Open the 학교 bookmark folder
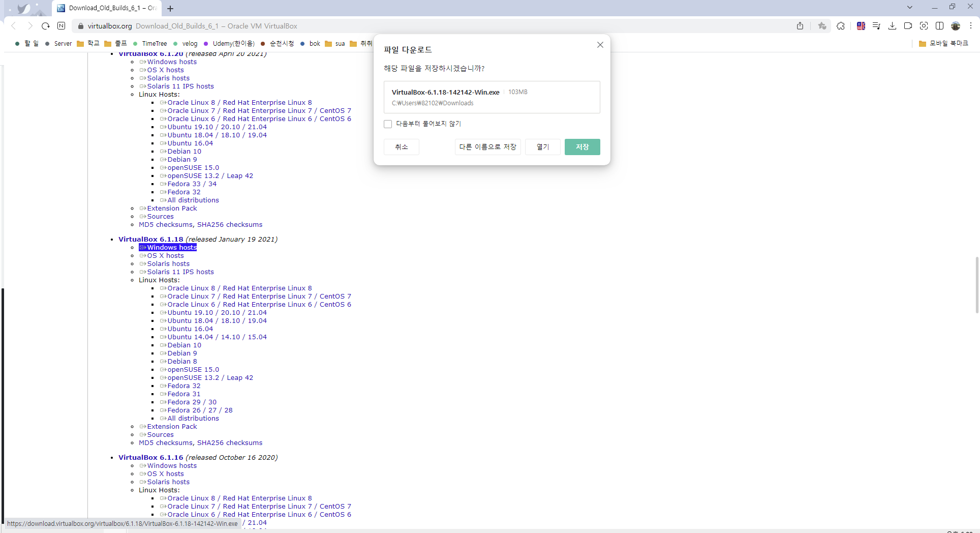Screen dimensions: 980x533 point(88,44)
